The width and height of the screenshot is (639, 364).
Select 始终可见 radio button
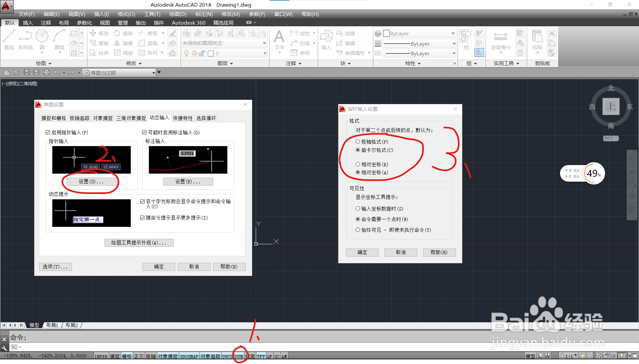click(x=358, y=230)
